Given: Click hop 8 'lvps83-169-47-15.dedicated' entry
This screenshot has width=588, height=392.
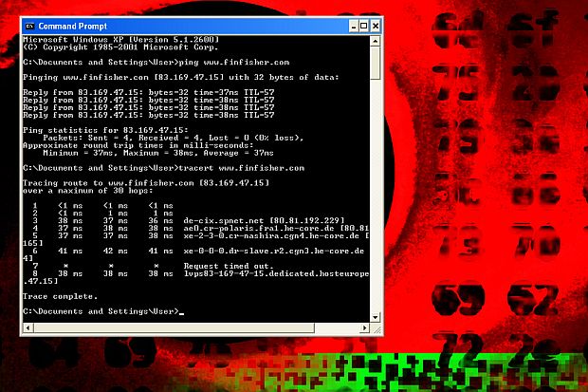Looking at the screenshot, I should [x=201, y=273].
